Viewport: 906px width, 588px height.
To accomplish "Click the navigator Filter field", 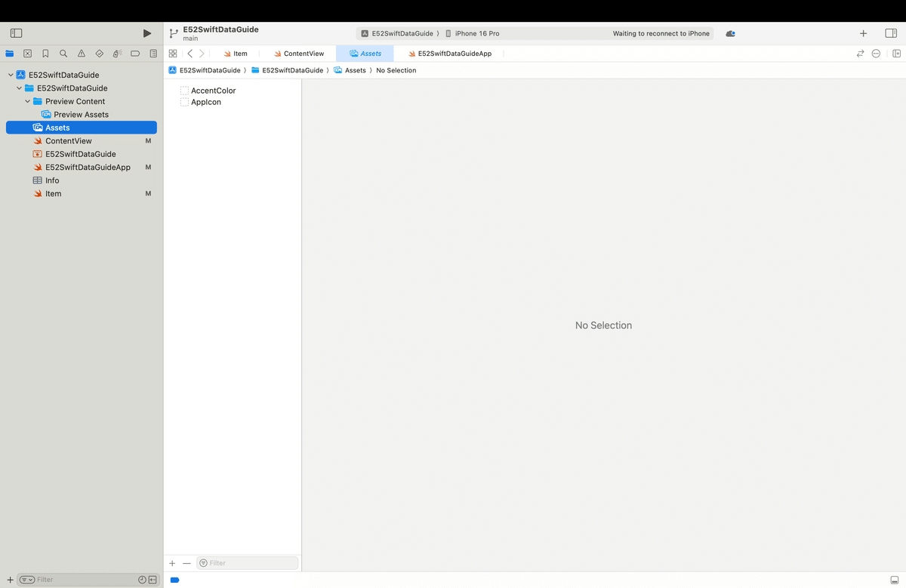I will pyautogui.click(x=87, y=580).
